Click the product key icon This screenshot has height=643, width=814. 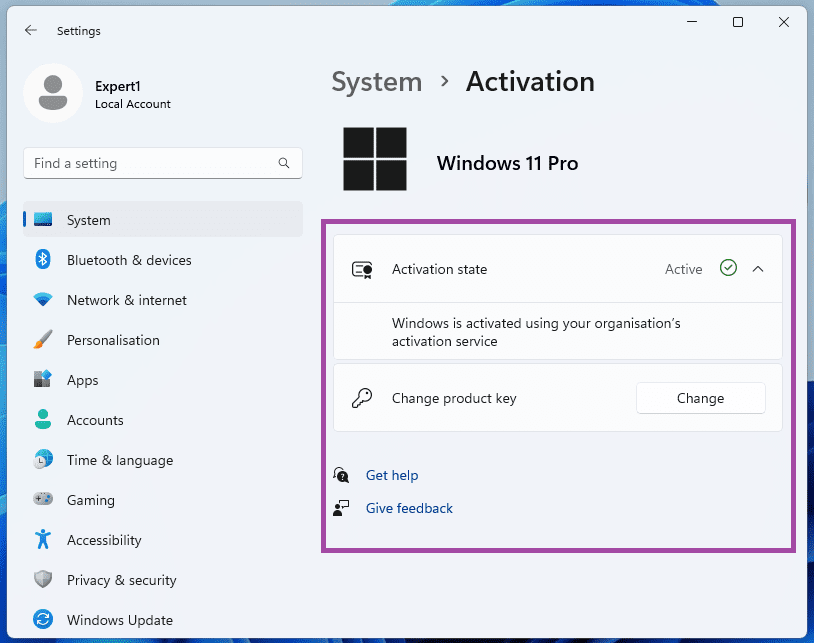pos(362,399)
